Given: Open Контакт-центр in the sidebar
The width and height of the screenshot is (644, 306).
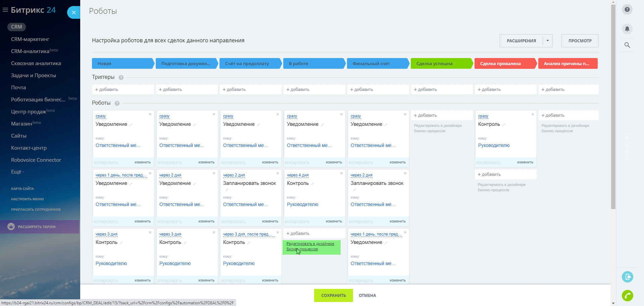Looking at the screenshot, I should [x=29, y=148].
